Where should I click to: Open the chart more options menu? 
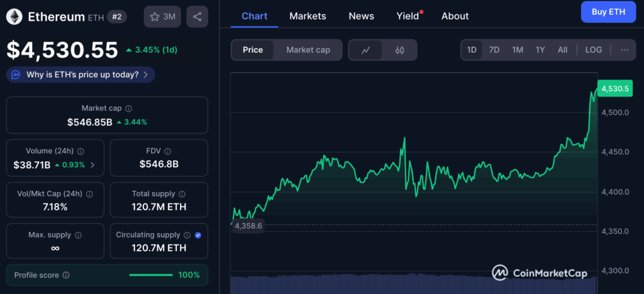[624, 50]
